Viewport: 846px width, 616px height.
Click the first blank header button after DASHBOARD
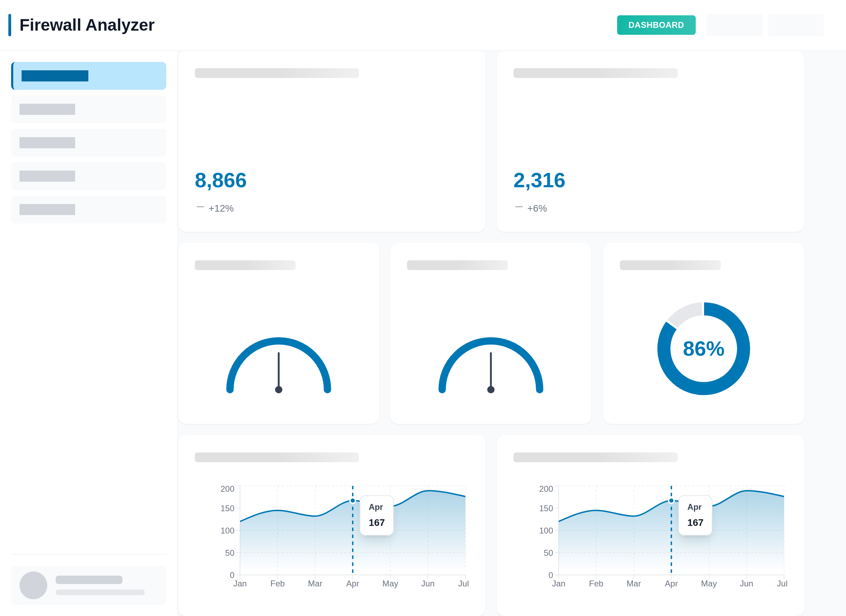734,25
